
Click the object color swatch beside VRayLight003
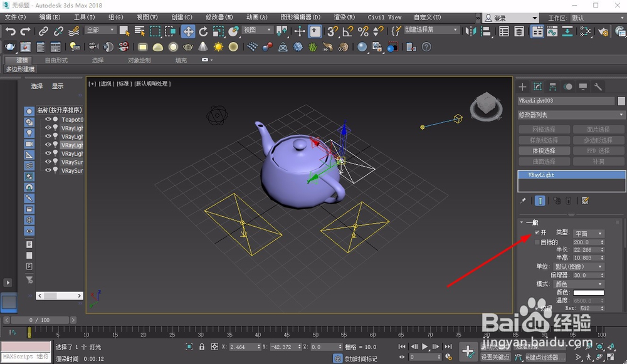(621, 101)
